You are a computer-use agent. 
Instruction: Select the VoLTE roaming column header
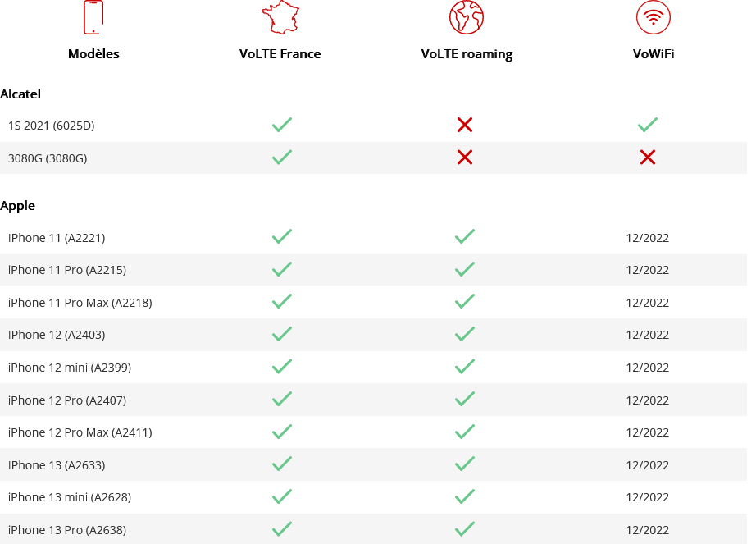pos(467,54)
